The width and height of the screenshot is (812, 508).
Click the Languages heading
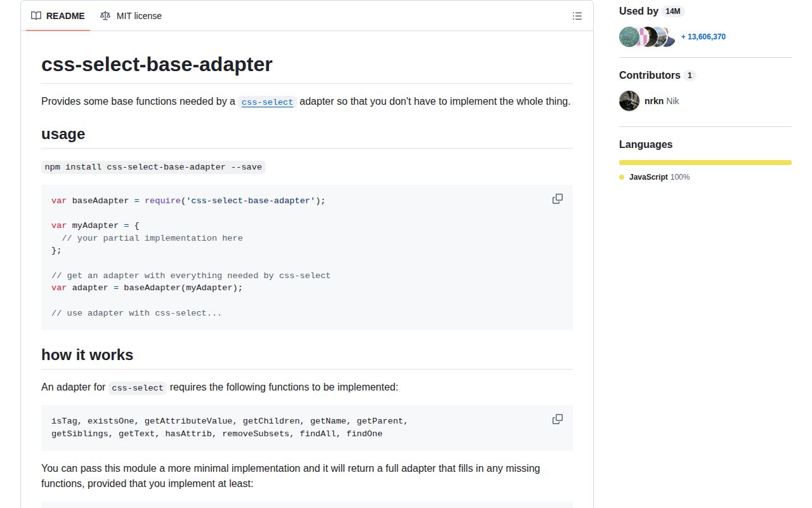646,144
